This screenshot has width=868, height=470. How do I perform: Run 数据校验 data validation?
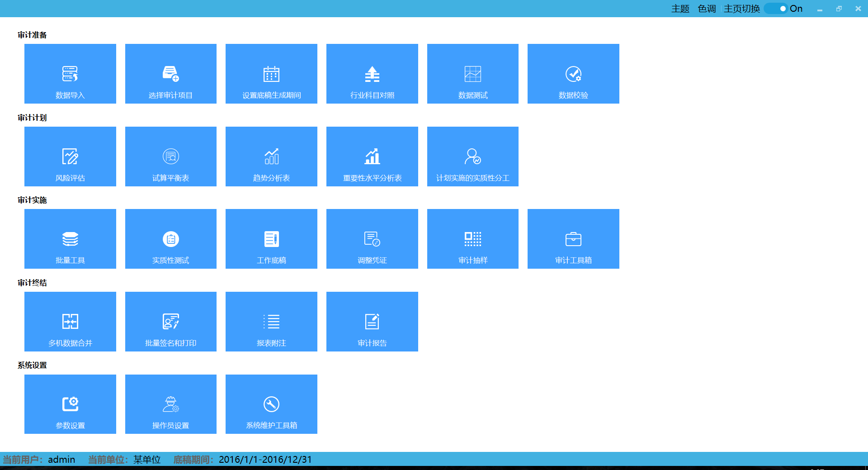point(573,74)
